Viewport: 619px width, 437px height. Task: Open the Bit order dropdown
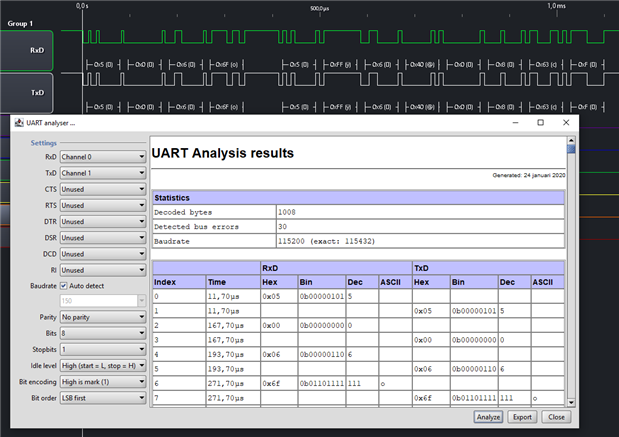point(103,398)
